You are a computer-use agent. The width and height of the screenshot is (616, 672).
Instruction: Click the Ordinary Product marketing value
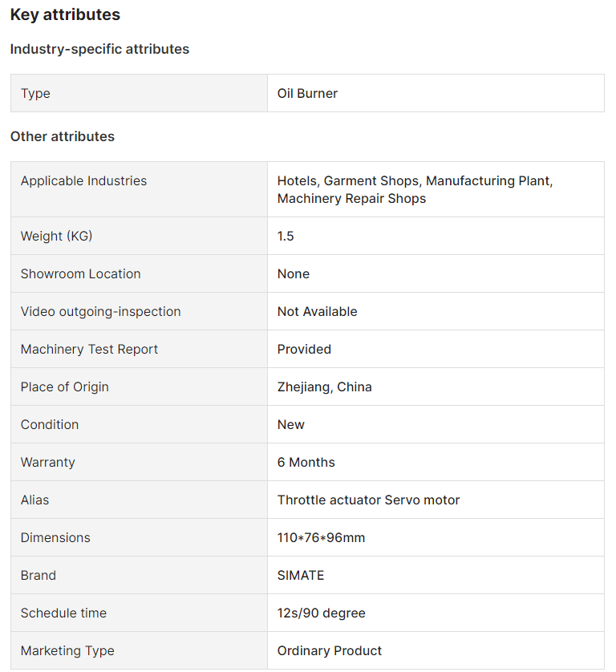329,651
